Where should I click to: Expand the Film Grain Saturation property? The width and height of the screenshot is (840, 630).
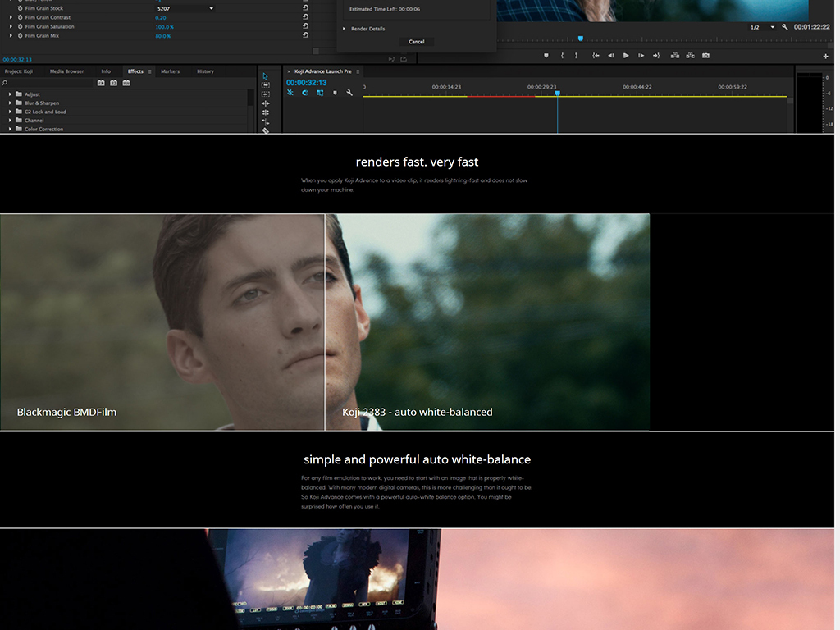pos(11,26)
